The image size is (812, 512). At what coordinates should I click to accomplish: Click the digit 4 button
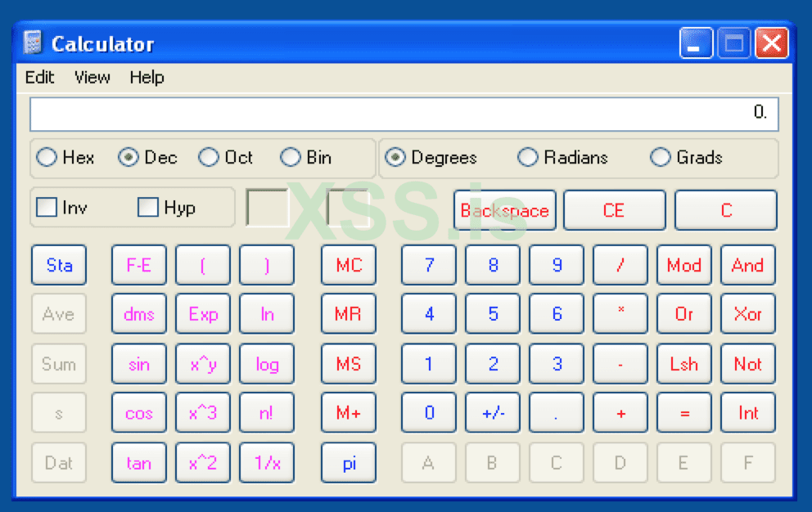pos(429,314)
